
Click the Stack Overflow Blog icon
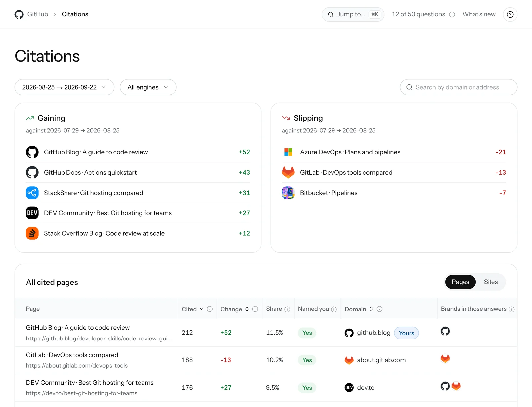(32, 233)
